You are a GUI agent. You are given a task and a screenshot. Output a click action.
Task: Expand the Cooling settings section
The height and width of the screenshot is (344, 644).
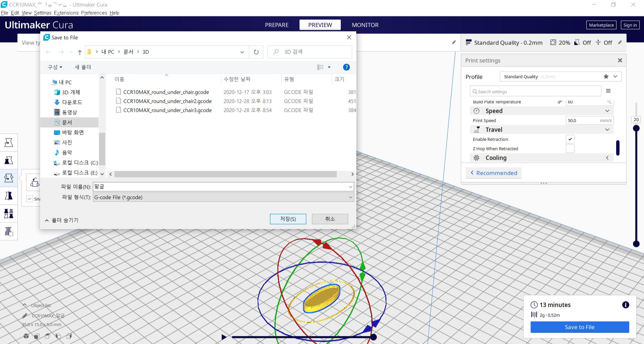607,158
